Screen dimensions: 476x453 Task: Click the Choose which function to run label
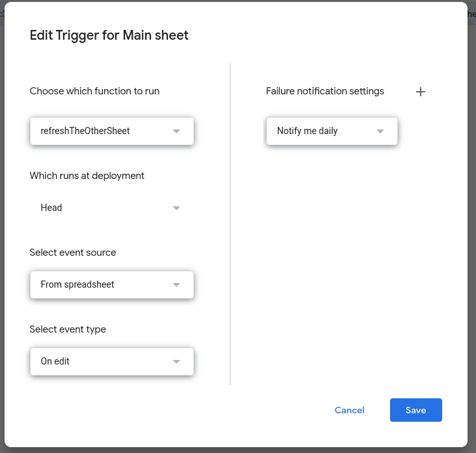coord(94,91)
